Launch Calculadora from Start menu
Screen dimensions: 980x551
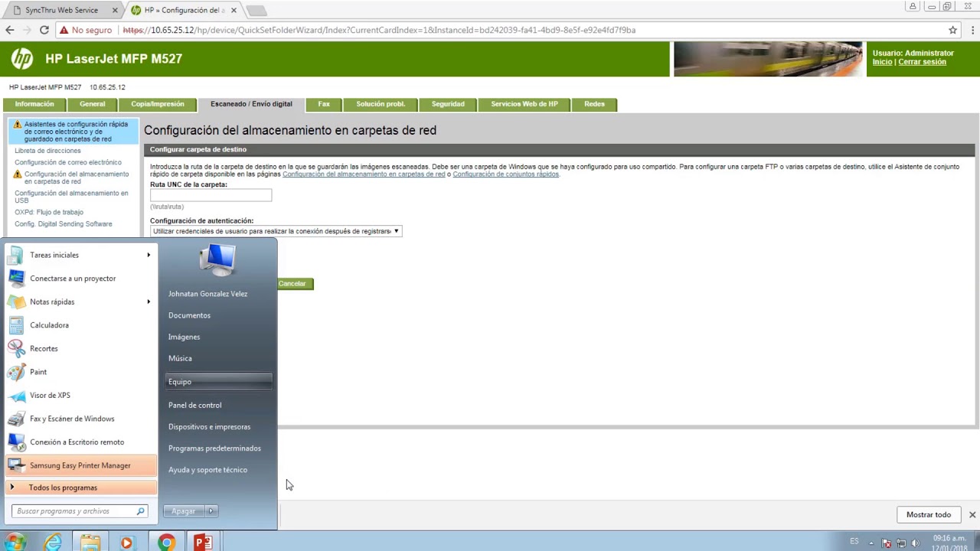(80, 325)
